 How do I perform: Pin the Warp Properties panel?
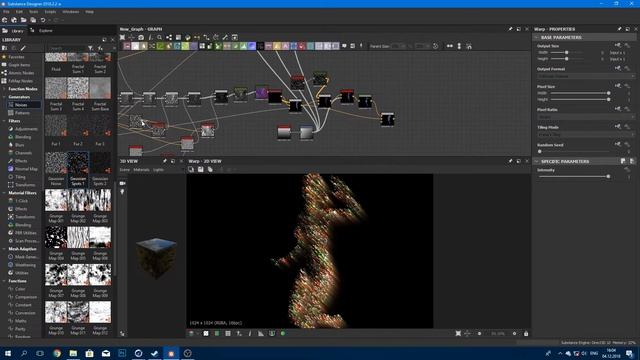pos(619,29)
